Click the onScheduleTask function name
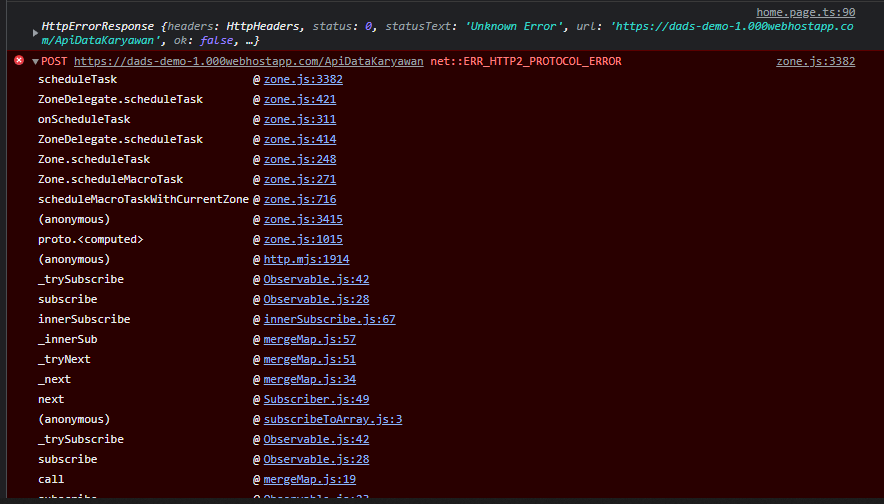The height and width of the screenshot is (504, 884). [84, 120]
